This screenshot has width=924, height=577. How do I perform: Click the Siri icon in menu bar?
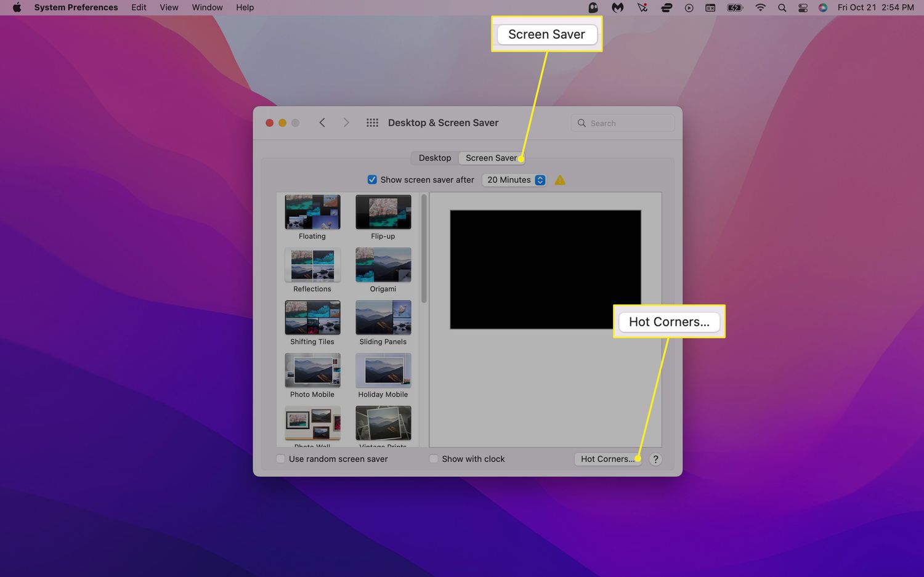click(x=823, y=7)
